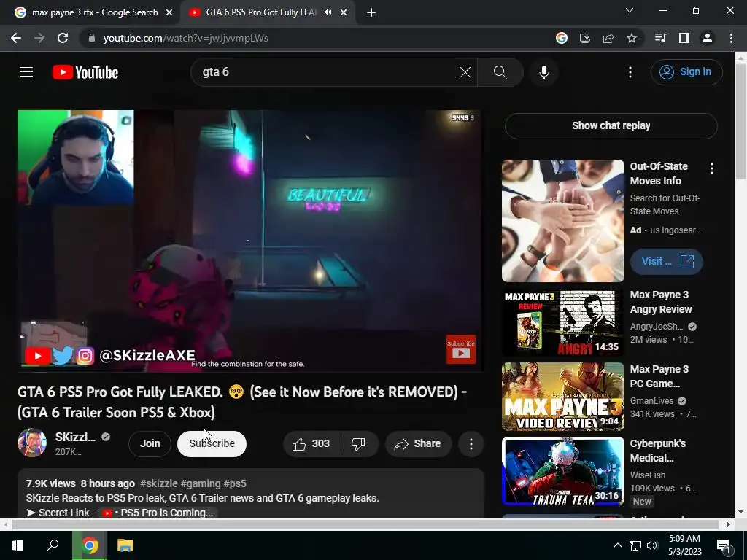The width and height of the screenshot is (747, 560).
Task: Open Cyberpunk's Medical video thumbnail
Action: point(562,471)
